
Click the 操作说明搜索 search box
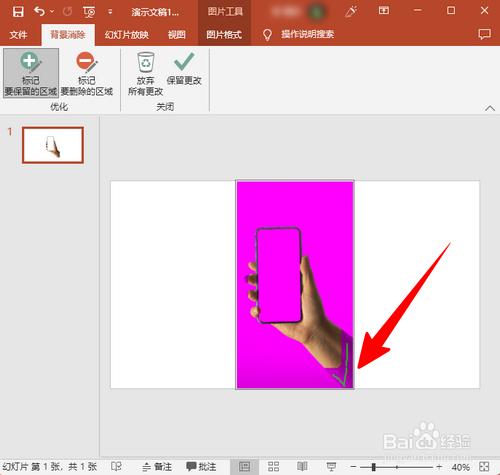tap(307, 34)
